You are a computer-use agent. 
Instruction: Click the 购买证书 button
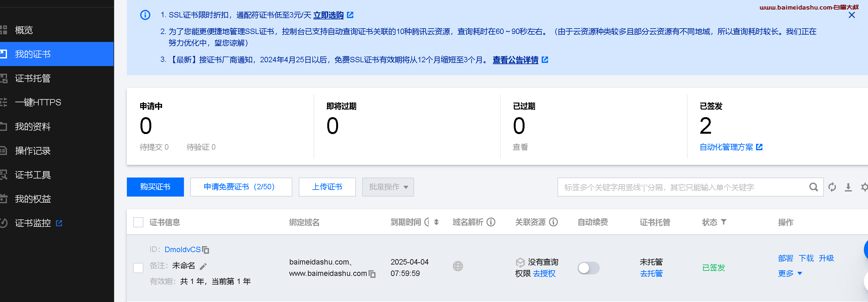click(155, 187)
